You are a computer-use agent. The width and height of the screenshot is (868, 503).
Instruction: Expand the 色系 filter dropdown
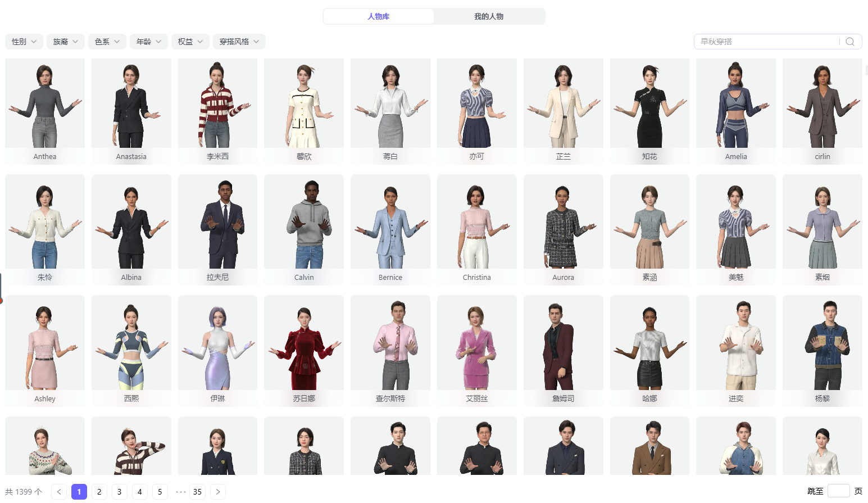coord(107,42)
